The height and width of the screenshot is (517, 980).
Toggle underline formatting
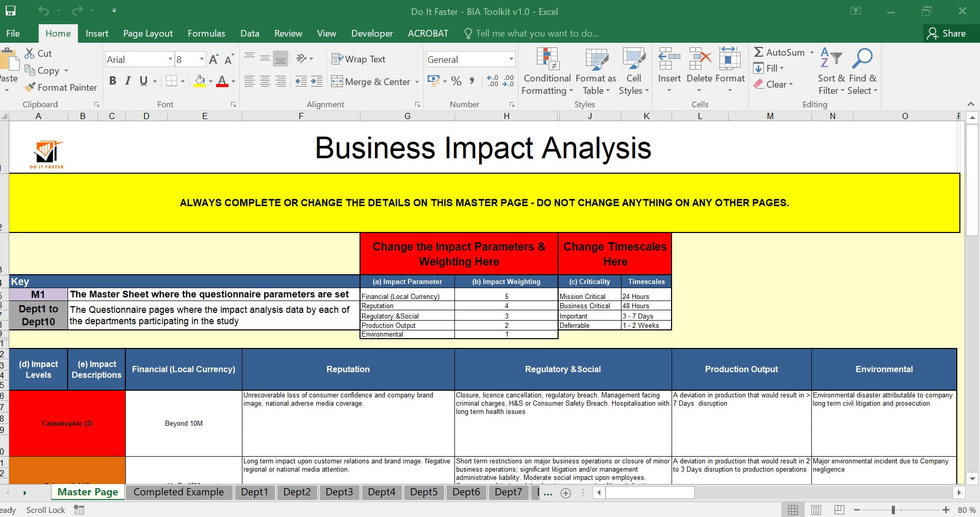coord(143,81)
